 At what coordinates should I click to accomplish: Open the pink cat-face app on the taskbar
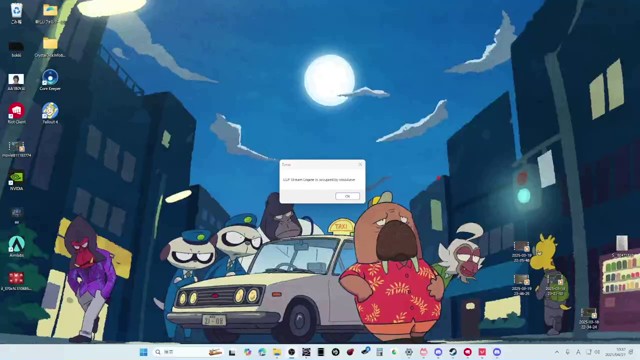[x=424, y=352]
